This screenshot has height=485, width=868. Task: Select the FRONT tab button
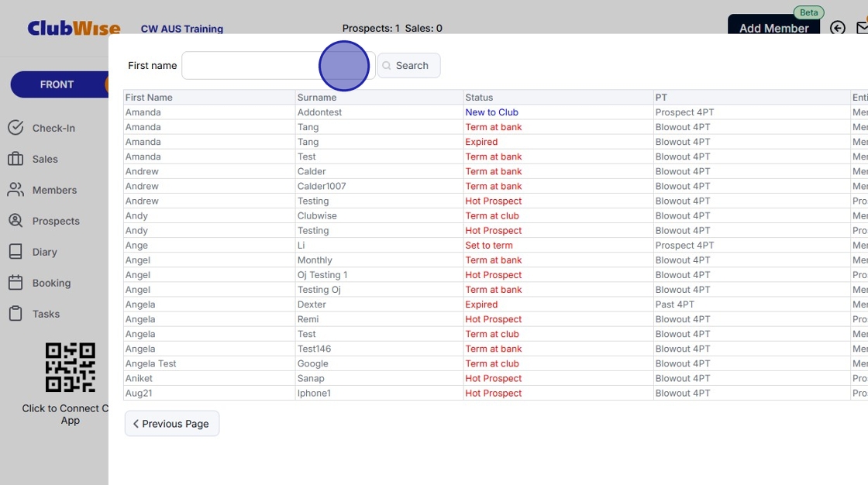tap(59, 84)
